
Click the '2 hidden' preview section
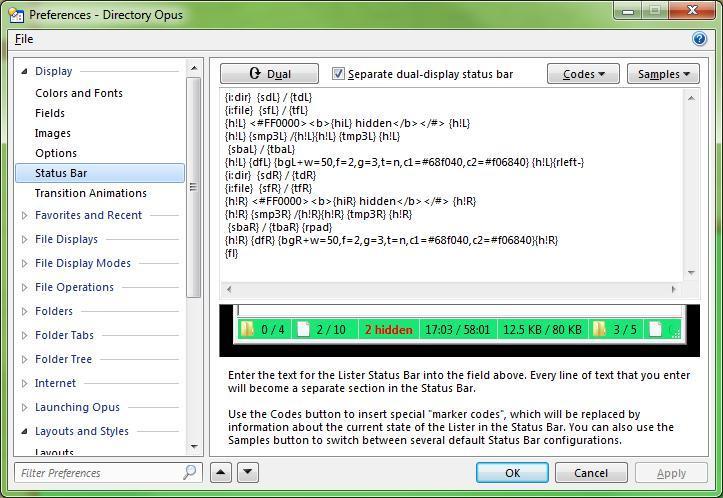tap(389, 329)
